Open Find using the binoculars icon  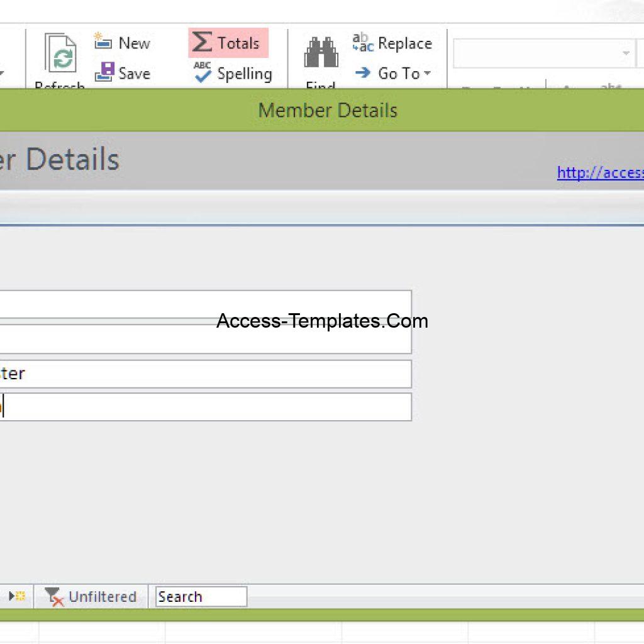321,53
